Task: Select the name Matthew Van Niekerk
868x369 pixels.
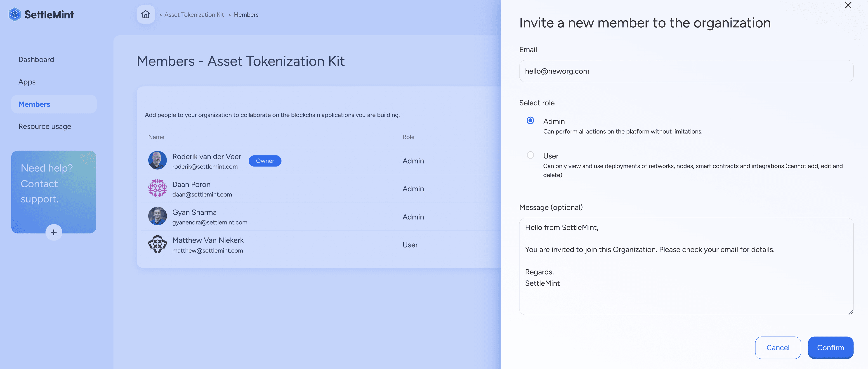Action: (208, 240)
